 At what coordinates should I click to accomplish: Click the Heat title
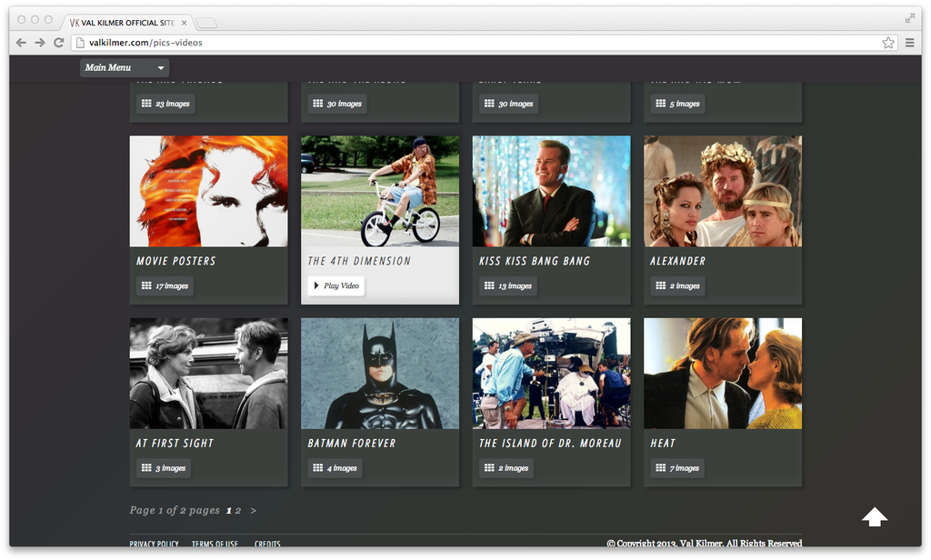coord(663,444)
